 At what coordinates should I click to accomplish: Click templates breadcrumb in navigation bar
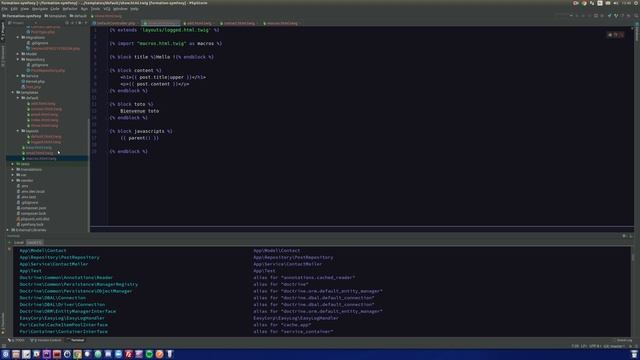(x=55, y=16)
